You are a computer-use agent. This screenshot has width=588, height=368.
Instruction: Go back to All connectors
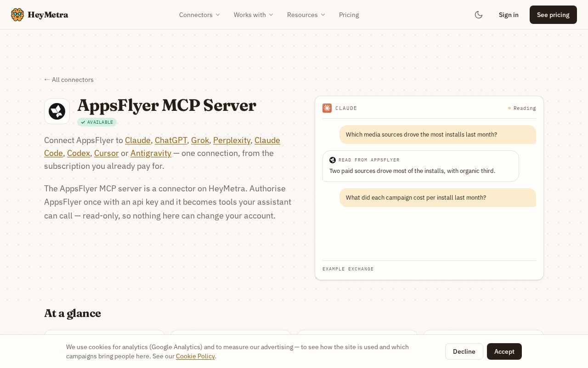tap(69, 80)
